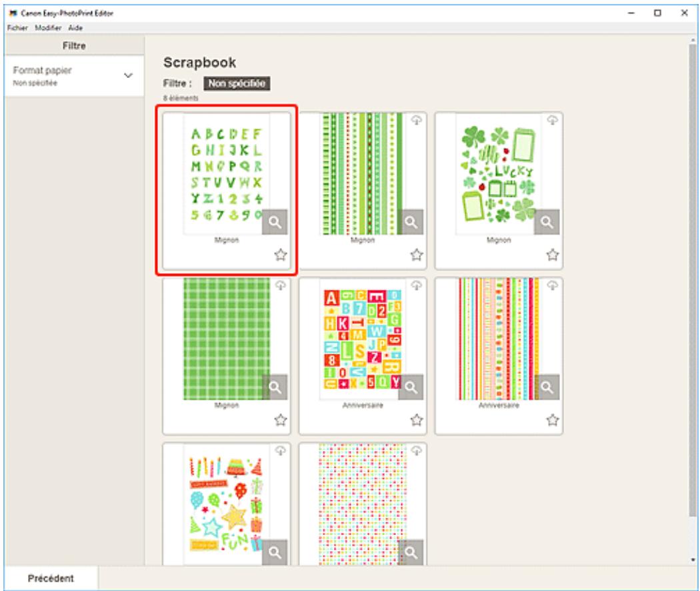Go back with the Précédent button
Screen dimensions: 700x591
(x=51, y=578)
